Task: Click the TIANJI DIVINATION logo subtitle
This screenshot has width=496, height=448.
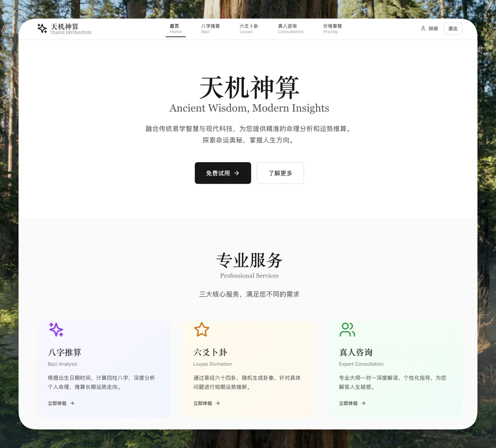Action: [x=71, y=33]
